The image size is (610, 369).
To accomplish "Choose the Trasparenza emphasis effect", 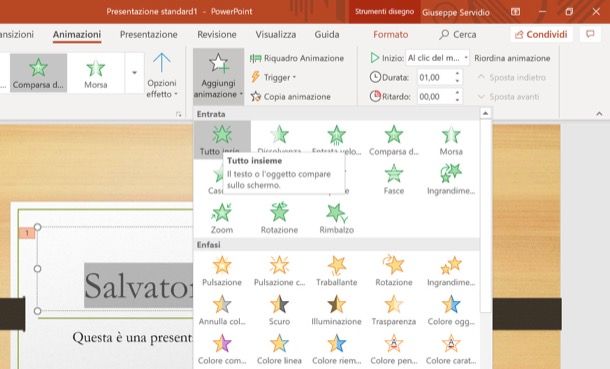I will coord(394,310).
